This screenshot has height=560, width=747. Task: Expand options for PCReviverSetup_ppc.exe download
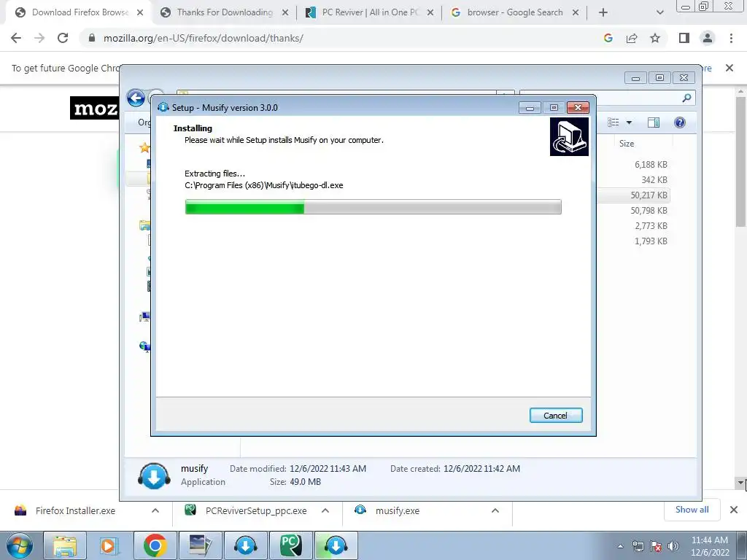[x=325, y=510]
